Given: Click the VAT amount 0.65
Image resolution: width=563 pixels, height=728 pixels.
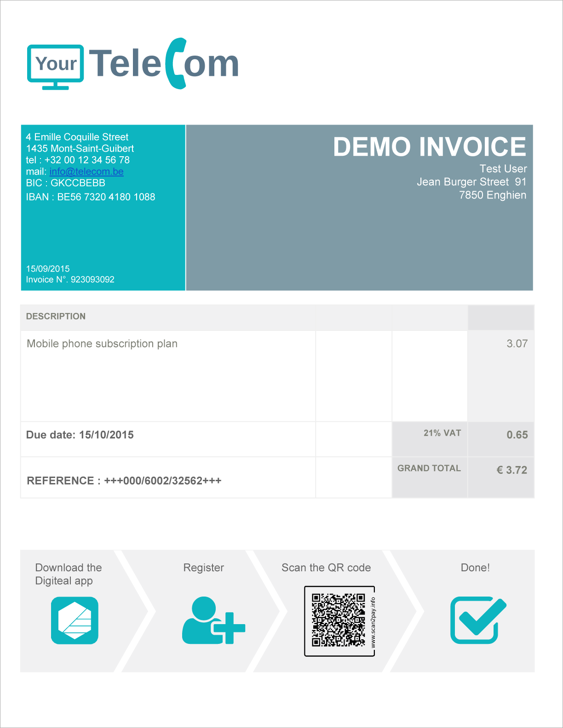Looking at the screenshot, I should pos(517,435).
